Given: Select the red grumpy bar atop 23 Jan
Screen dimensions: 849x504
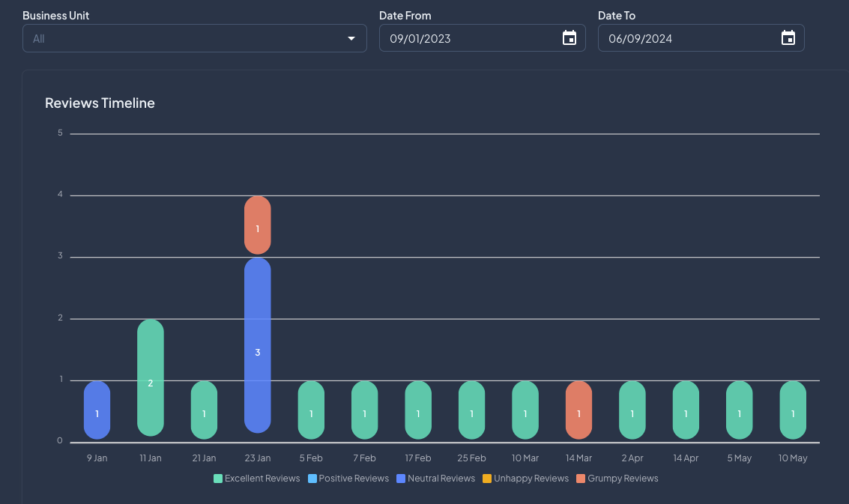Looking at the screenshot, I should 257,225.
